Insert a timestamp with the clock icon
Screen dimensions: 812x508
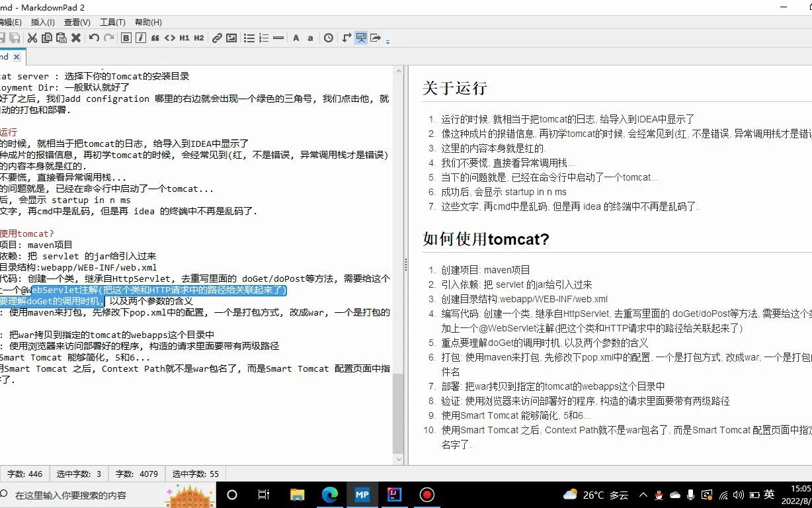coord(327,38)
